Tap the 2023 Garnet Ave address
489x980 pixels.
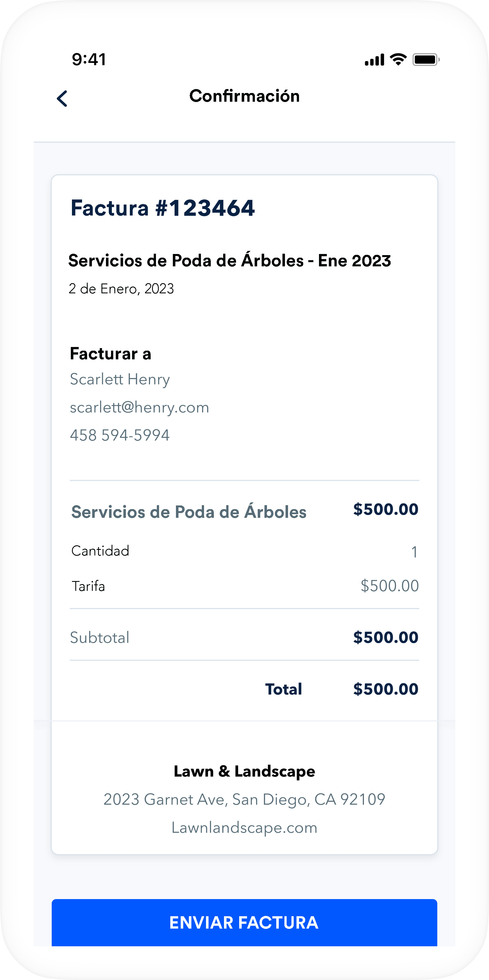[244, 799]
